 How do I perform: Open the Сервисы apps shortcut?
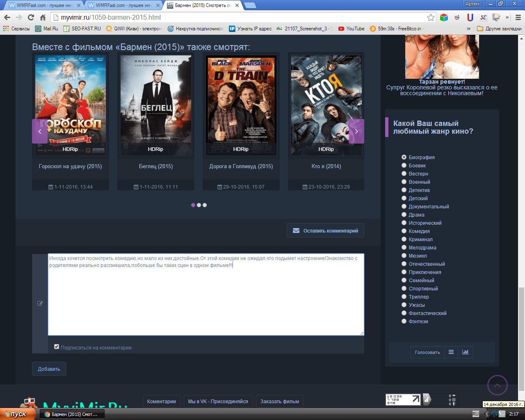pyautogui.click(x=16, y=29)
